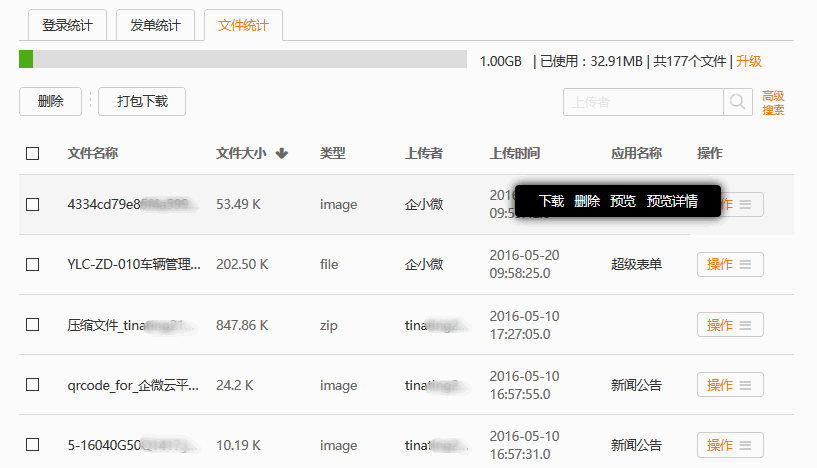Click the 文件大小 column header
817x468 pixels.
click(241, 153)
